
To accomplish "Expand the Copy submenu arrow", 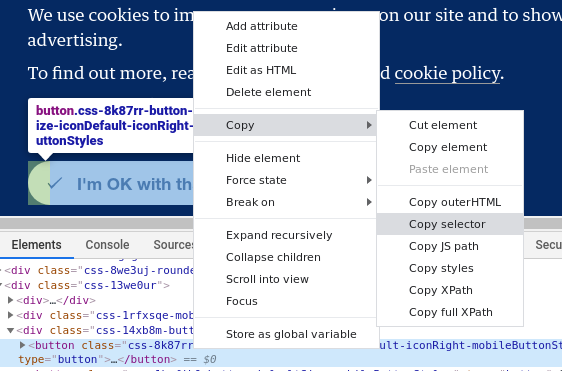I will 369,125.
